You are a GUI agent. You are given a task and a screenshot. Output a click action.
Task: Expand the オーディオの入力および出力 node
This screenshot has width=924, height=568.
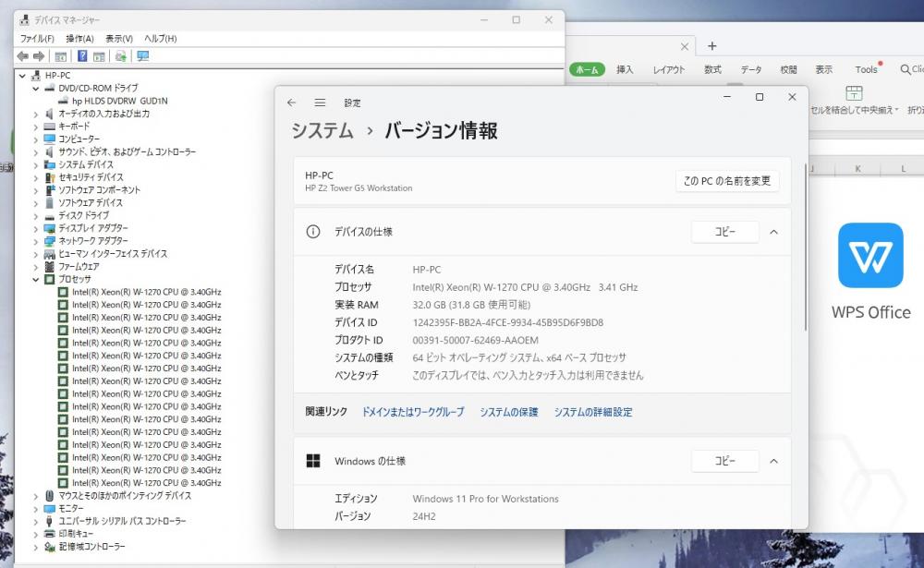tap(35, 114)
